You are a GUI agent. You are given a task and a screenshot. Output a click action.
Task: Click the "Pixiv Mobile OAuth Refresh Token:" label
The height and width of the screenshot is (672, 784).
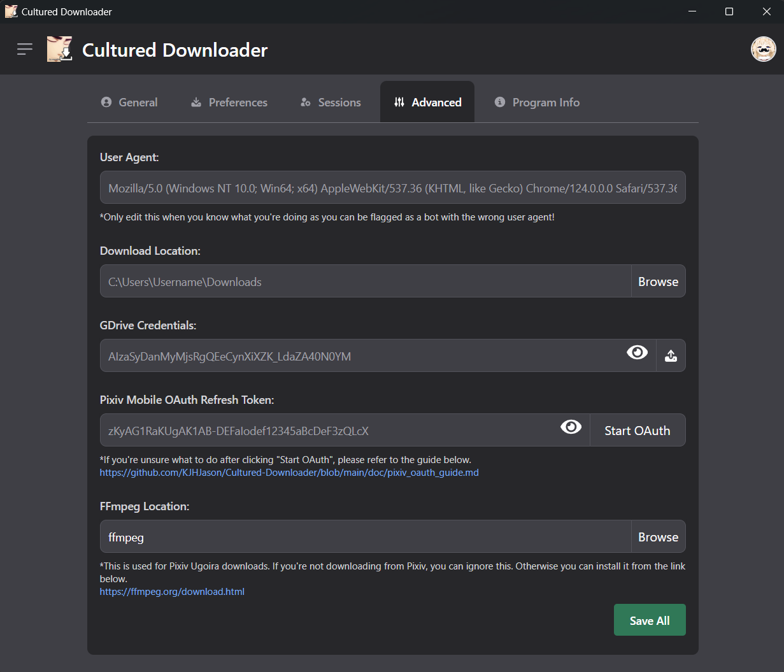coord(187,400)
